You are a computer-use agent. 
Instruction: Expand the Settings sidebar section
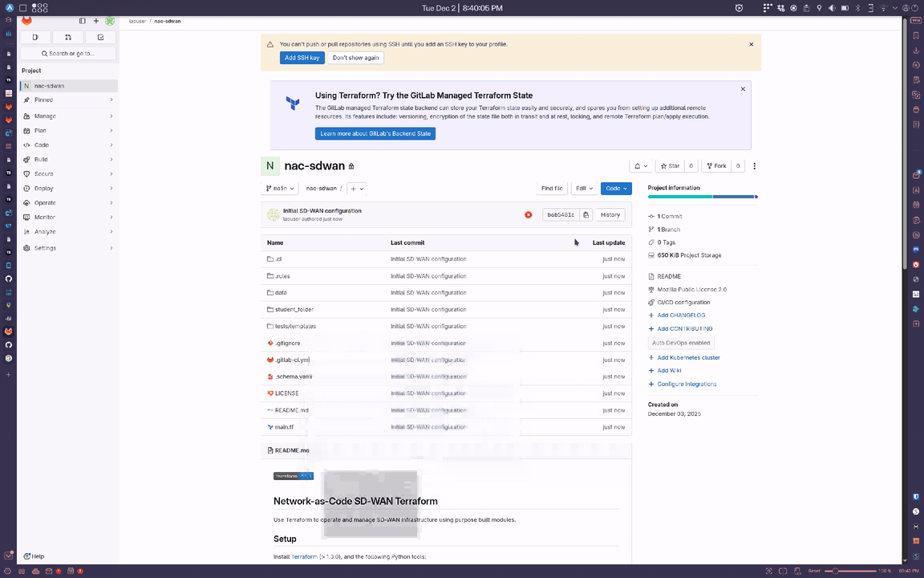[x=68, y=248]
